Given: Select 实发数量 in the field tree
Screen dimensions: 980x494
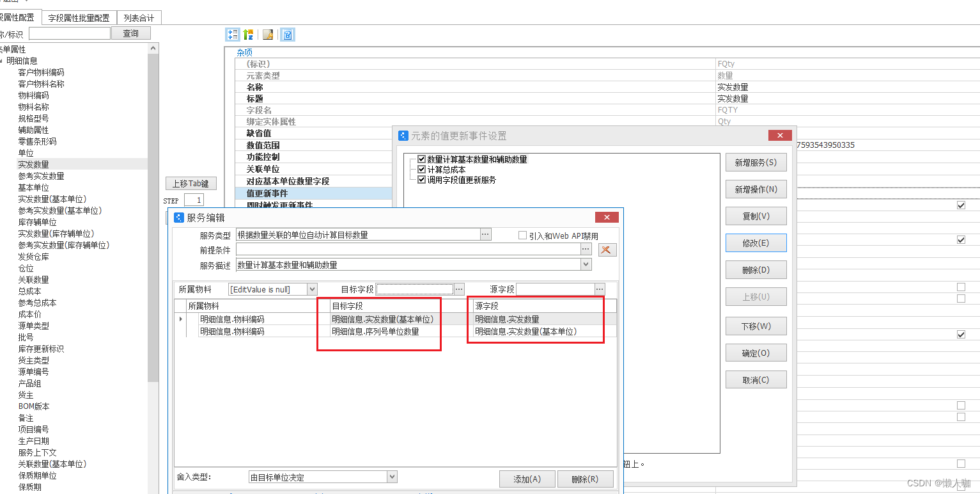Looking at the screenshot, I should click(33, 164).
